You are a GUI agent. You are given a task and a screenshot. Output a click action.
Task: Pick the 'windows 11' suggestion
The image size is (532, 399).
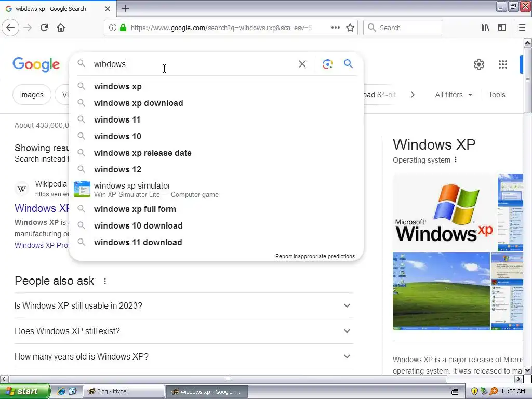pos(216,120)
